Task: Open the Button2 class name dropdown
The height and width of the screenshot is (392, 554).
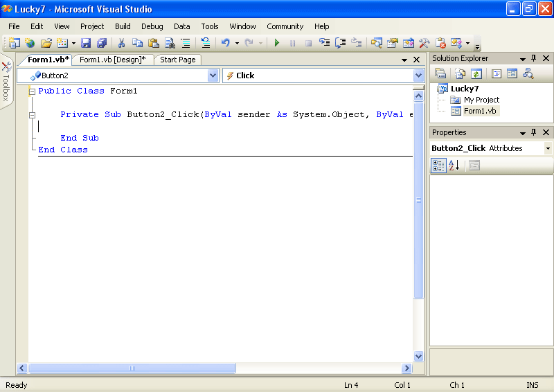Action: click(213, 75)
